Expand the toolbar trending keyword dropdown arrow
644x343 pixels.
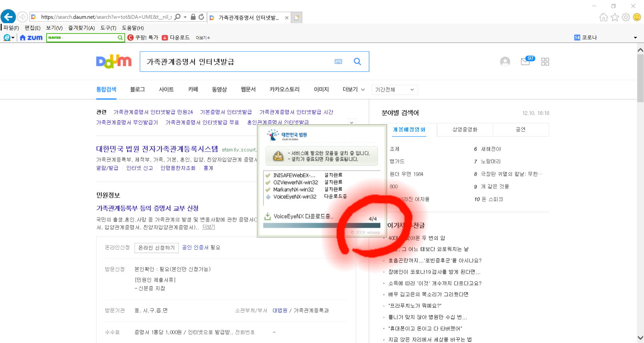point(635,38)
